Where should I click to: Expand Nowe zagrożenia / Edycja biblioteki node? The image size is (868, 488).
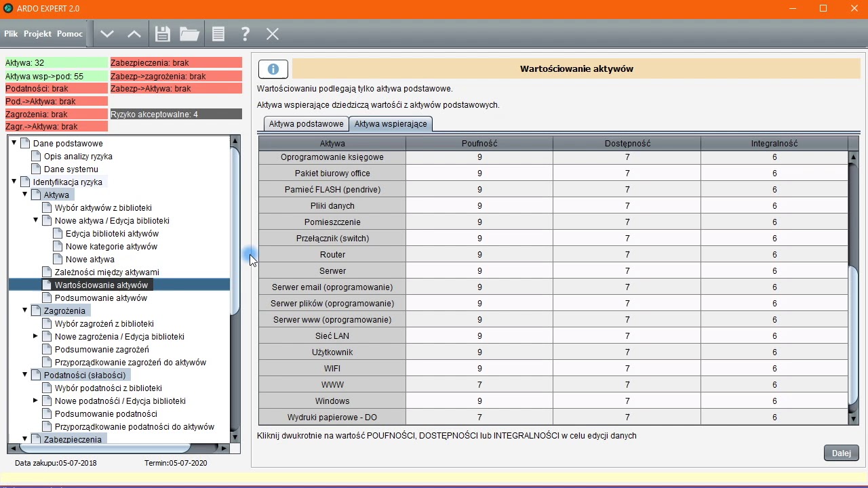(36, 336)
